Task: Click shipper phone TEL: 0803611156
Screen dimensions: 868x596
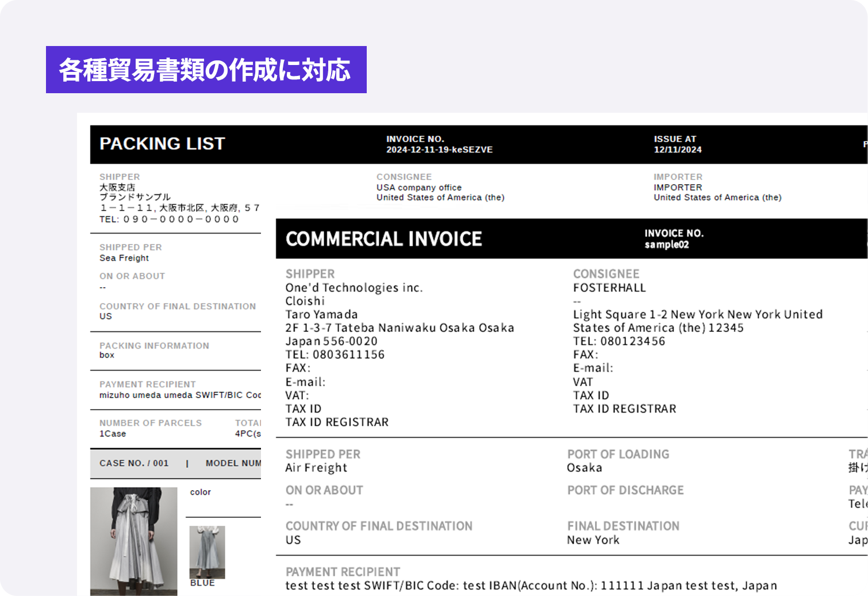Action: point(335,355)
